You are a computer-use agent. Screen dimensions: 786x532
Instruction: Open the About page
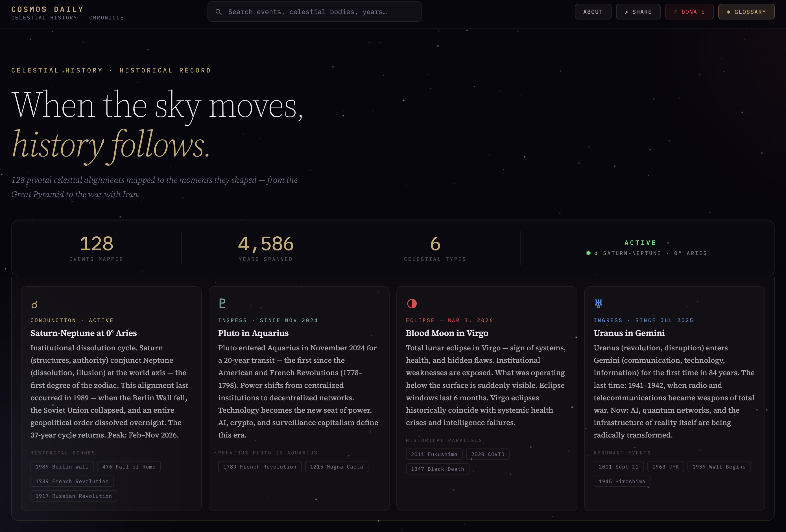click(x=593, y=12)
